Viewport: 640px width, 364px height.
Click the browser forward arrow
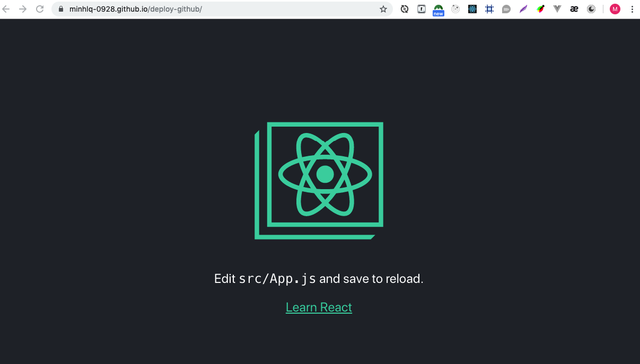pyautogui.click(x=23, y=9)
